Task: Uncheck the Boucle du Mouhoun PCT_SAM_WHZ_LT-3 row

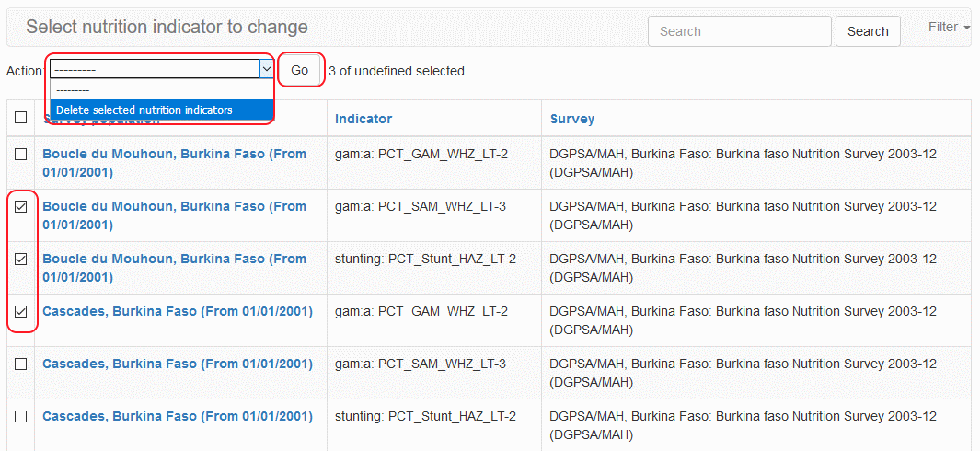Action: click(21, 207)
